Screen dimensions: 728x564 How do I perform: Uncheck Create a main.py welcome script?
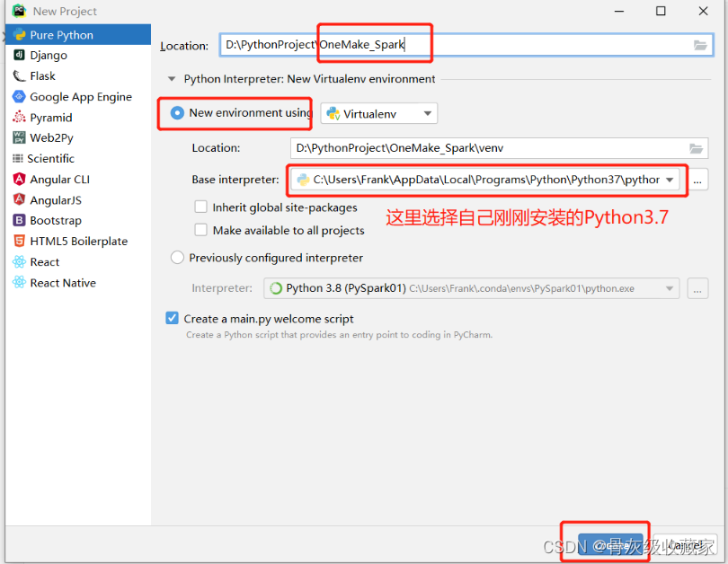pos(172,318)
